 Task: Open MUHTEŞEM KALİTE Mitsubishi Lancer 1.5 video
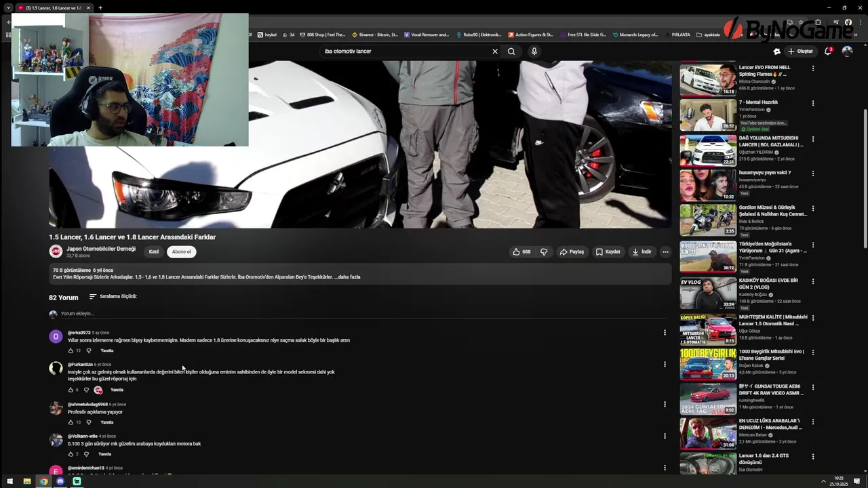(708, 329)
